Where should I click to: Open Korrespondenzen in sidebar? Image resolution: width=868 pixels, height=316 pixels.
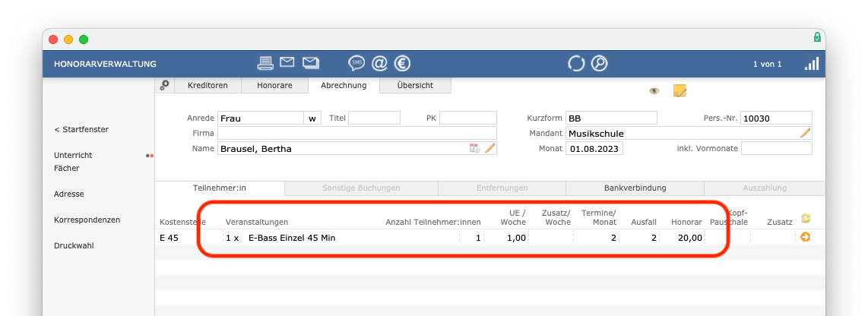coord(87,220)
